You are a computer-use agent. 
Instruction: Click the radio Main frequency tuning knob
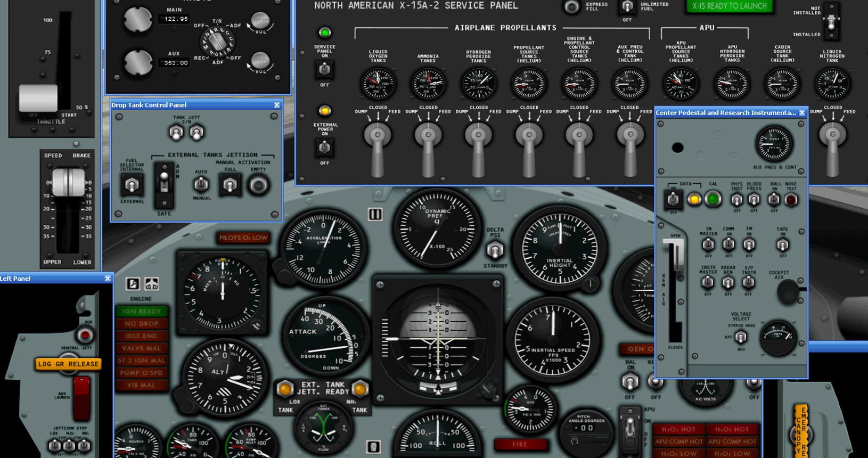click(138, 20)
